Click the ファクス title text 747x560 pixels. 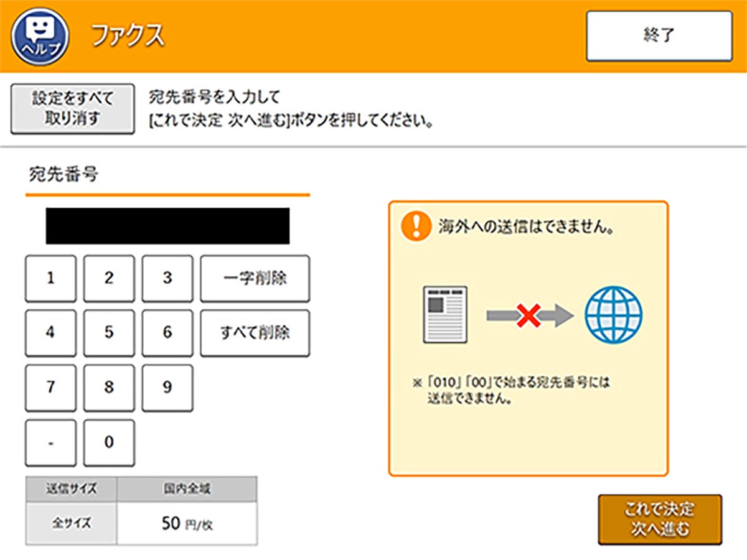[x=128, y=36]
